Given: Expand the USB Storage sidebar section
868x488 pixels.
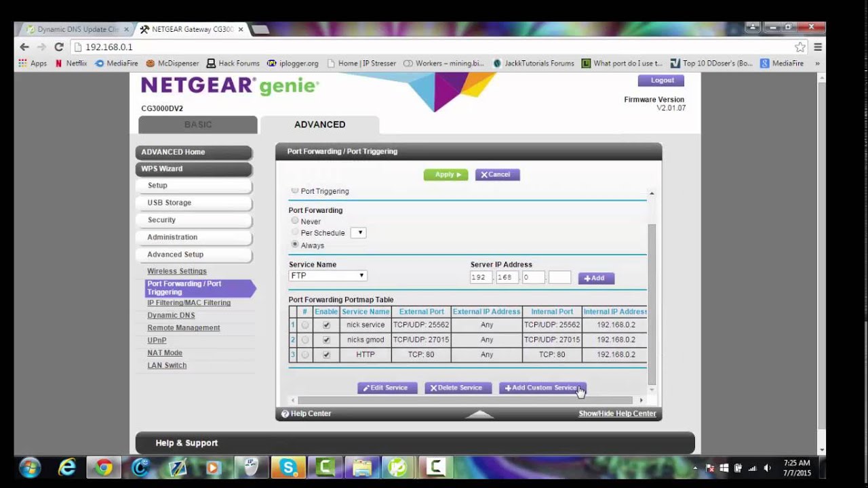Looking at the screenshot, I should (194, 203).
